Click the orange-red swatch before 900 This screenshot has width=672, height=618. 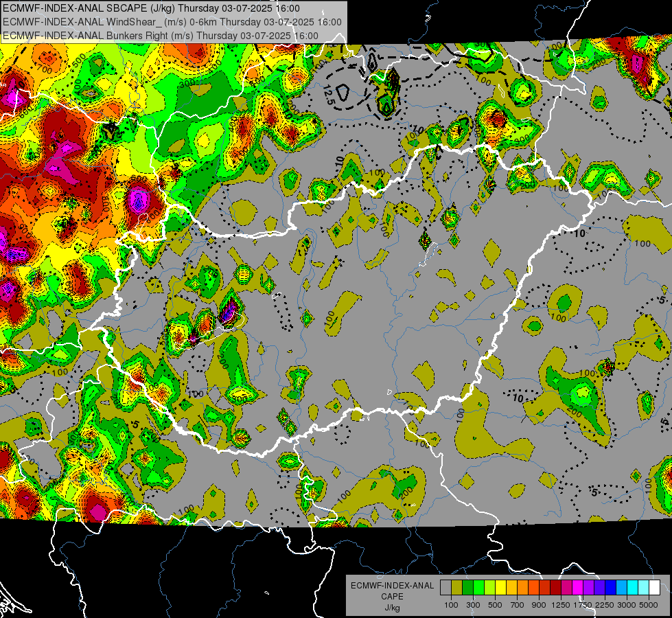533,587
